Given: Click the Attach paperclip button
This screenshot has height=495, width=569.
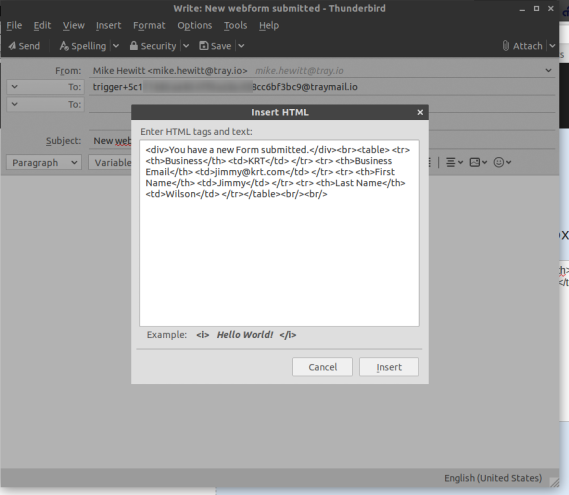Looking at the screenshot, I should [523, 46].
